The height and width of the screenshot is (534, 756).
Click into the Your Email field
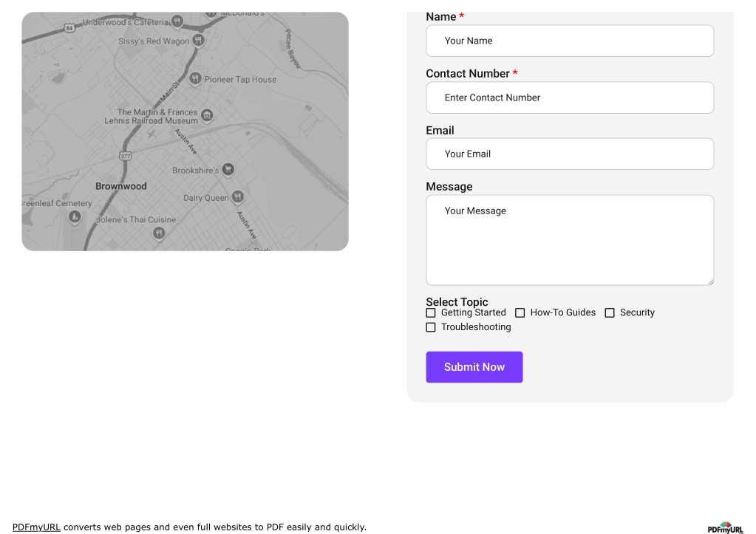(570, 154)
